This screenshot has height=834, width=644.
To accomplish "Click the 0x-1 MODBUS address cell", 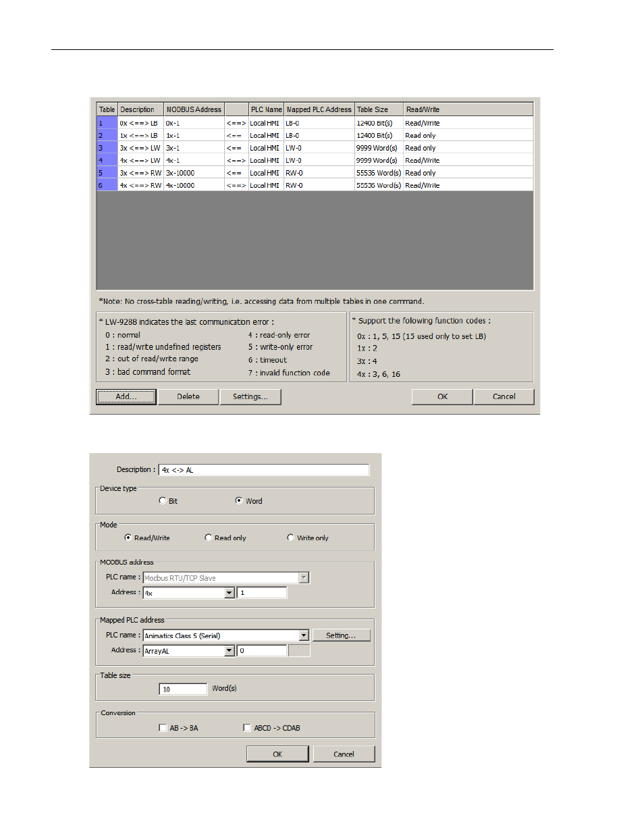I will pyautogui.click(x=194, y=123).
